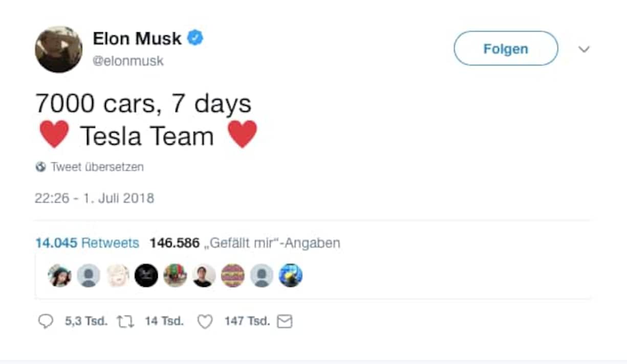This screenshot has height=364, width=627.
Task: Click the reply speech bubble icon
Action: pyautogui.click(x=46, y=321)
